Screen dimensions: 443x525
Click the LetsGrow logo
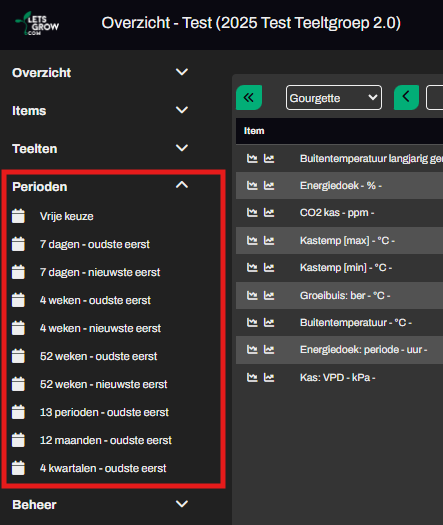(x=38, y=23)
